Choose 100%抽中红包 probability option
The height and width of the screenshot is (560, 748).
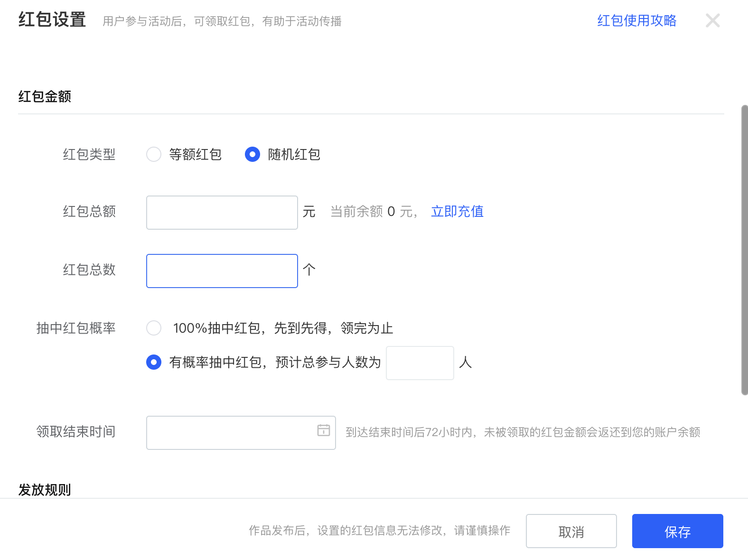tap(154, 328)
